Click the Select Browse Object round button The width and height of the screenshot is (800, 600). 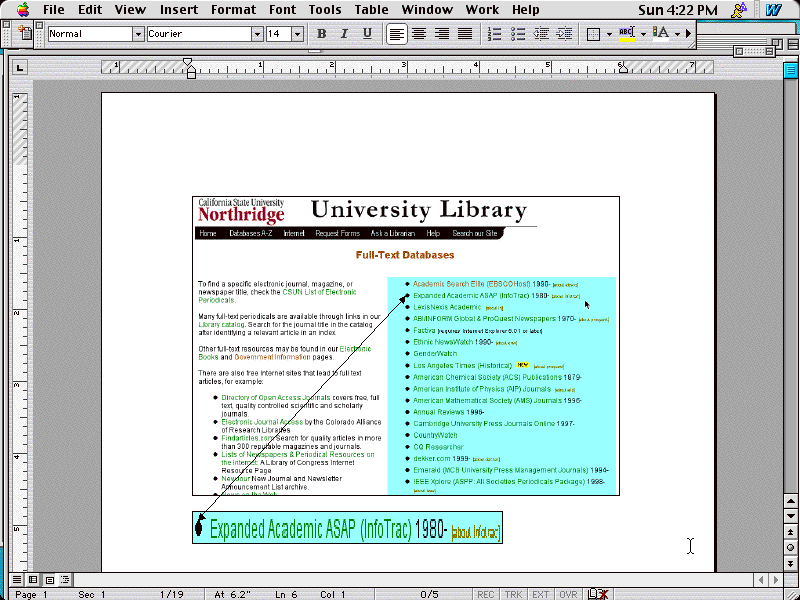click(x=790, y=547)
